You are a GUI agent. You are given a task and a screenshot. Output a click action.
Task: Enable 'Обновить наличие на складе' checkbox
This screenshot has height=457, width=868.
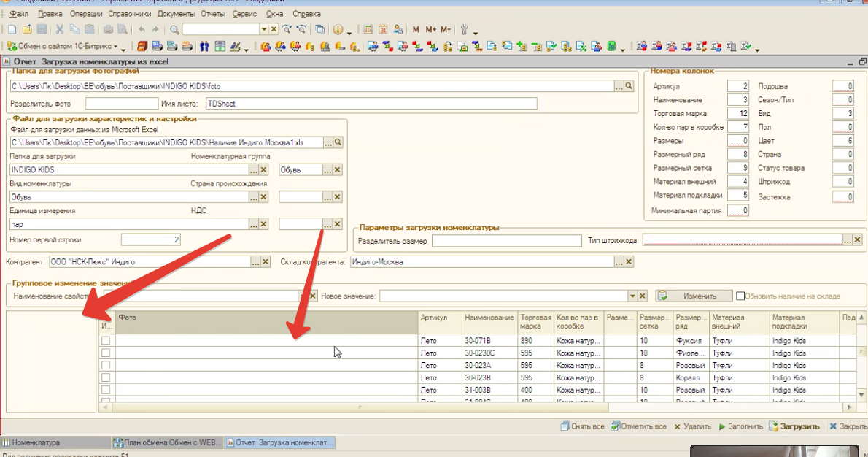(x=740, y=296)
